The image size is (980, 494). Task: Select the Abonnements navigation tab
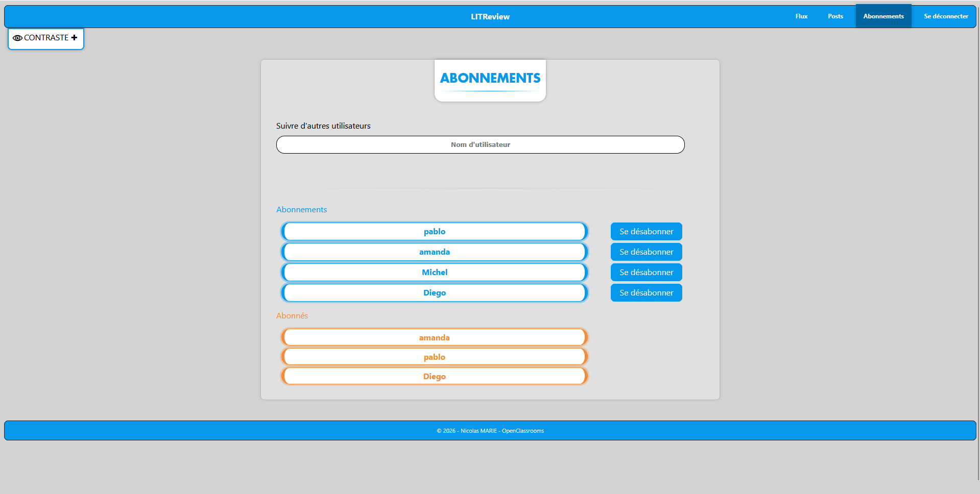883,16
